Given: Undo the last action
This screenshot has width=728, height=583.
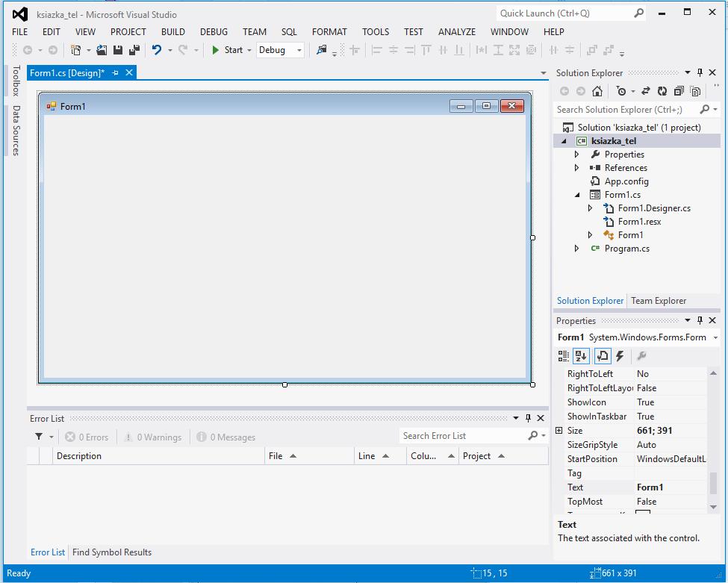Looking at the screenshot, I should (x=157, y=50).
